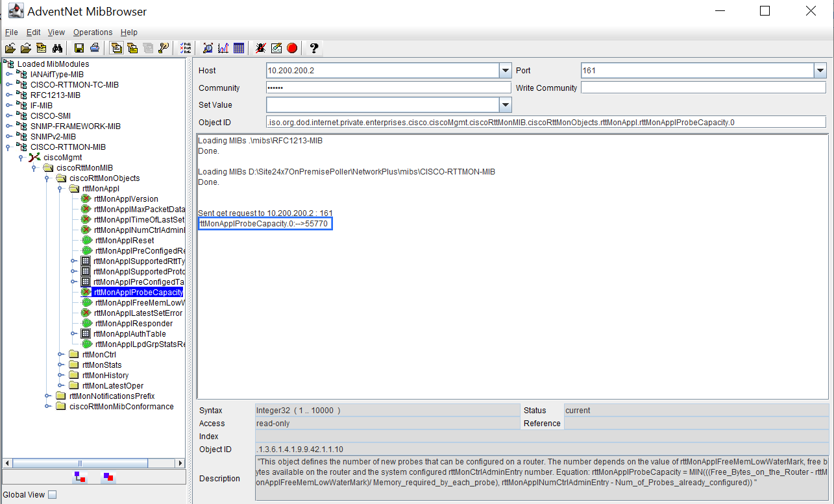Open the line graph icon

[223, 48]
